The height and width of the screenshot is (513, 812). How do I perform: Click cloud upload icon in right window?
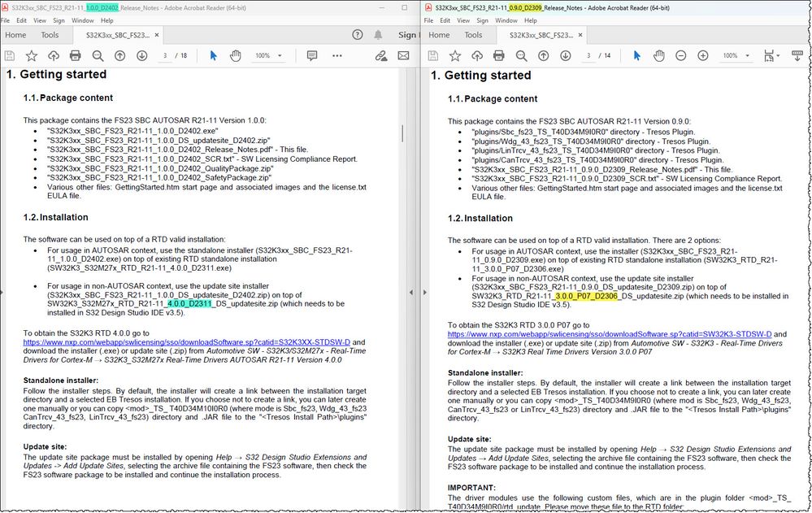click(x=477, y=55)
